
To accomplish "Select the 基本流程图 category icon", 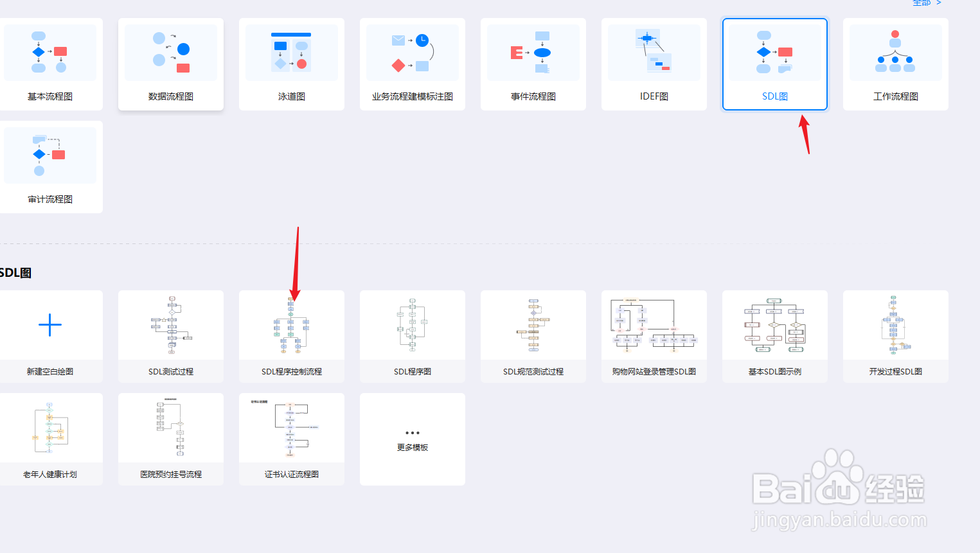I will pyautogui.click(x=51, y=51).
